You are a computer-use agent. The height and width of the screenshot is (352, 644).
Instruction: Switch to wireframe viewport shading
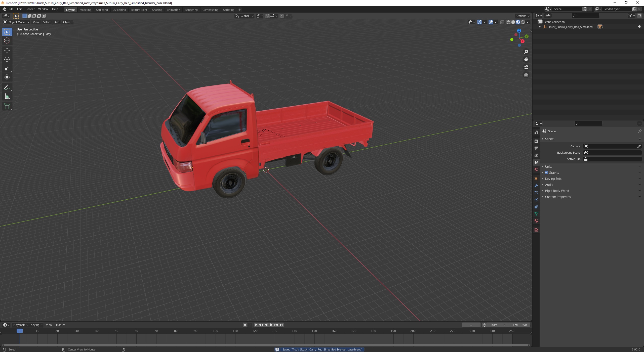[508, 22]
